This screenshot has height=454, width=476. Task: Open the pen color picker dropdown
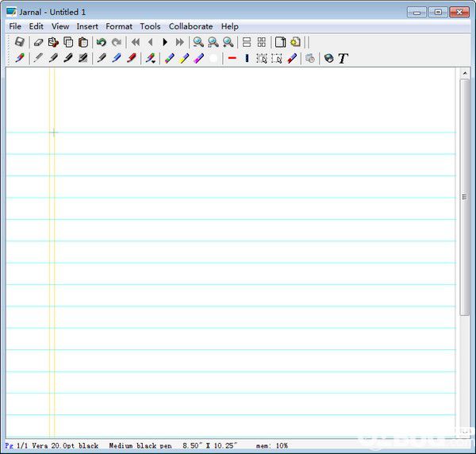coord(150,58)
